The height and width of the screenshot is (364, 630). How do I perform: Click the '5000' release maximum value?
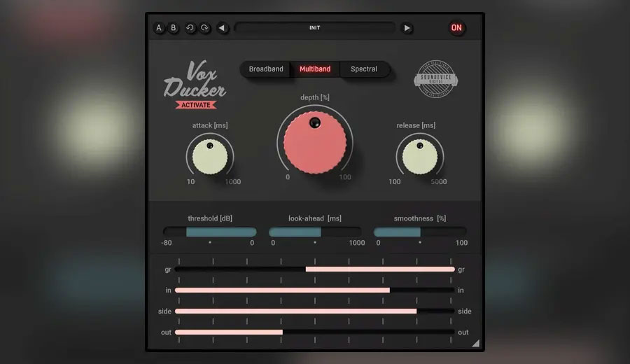coord(439,181)
